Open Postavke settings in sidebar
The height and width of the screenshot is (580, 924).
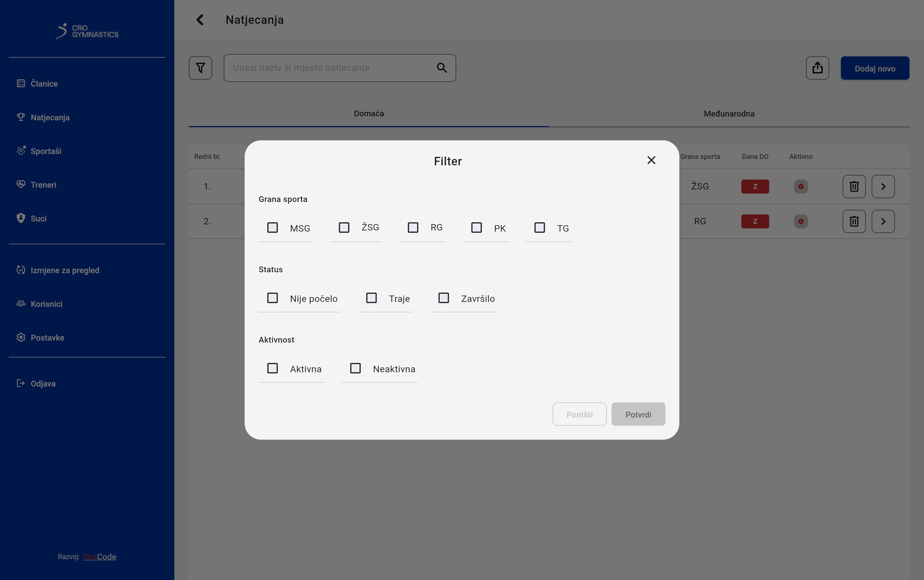click(x=47, y=338)
